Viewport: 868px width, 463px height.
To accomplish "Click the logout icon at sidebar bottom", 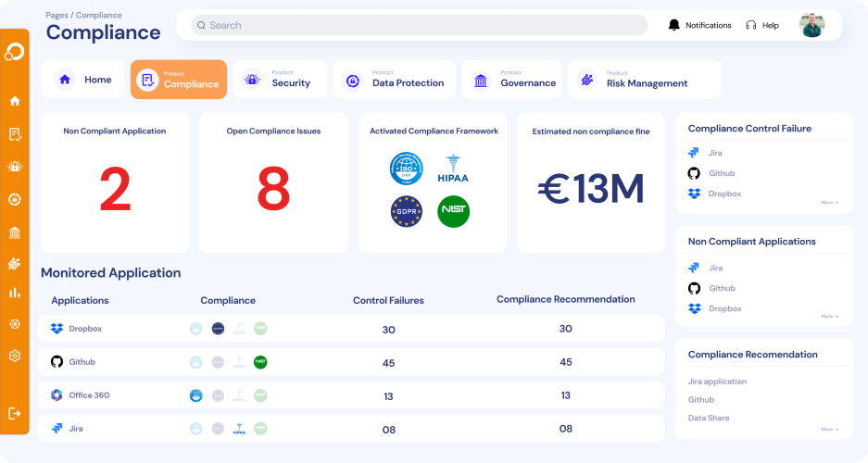I will [x=15, y=413].
